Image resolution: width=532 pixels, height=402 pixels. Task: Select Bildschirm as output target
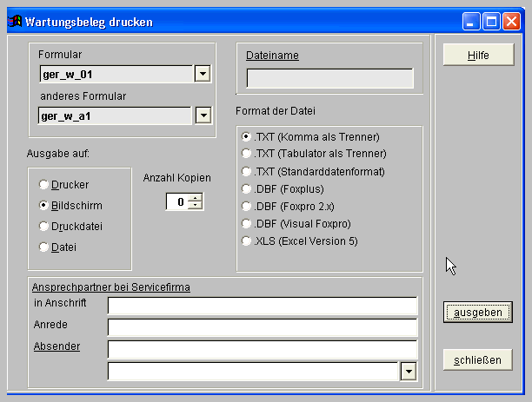pyautogui.click(x=43, y=206)
